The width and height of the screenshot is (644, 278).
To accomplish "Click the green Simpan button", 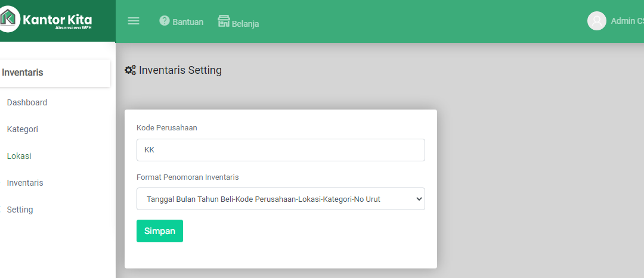I will click(x=160, y=231).
